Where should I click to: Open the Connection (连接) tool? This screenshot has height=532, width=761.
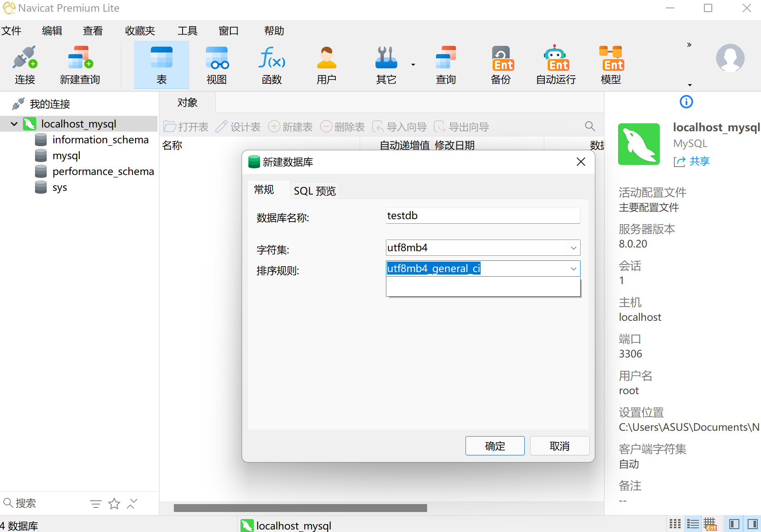(25, 65)
